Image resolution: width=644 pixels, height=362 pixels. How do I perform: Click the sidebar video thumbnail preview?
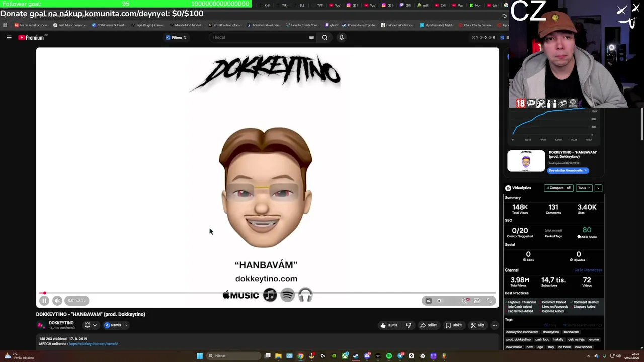pos(526,161)
